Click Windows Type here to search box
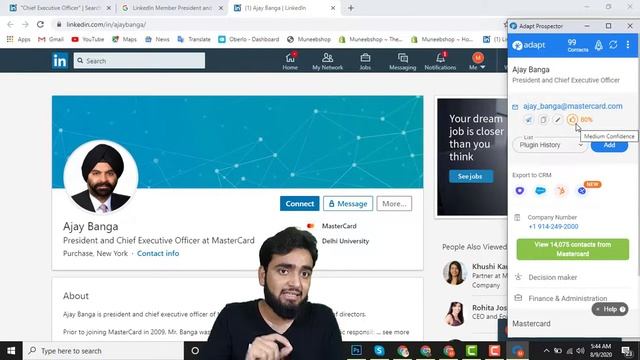 pyautogui.click(x=103, y=351)
